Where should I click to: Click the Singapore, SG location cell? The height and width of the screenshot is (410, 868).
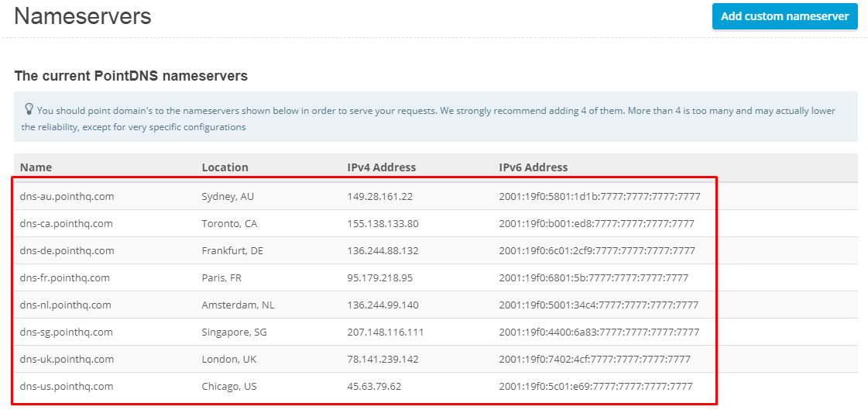[235, 332]
